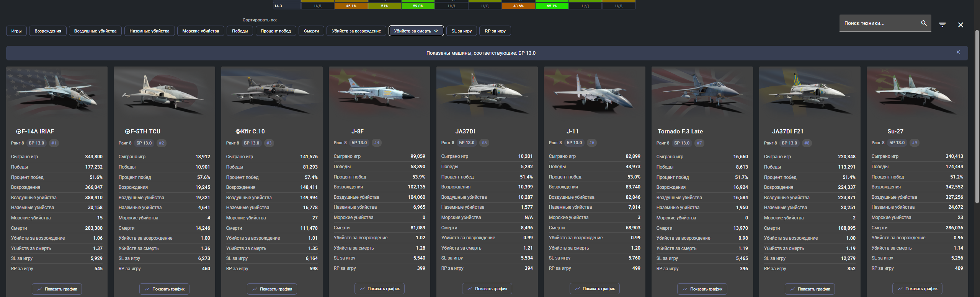Click J-11 Процент побед value 53.0%
This screenshot has width=980, height=297.
coord(634,177)
